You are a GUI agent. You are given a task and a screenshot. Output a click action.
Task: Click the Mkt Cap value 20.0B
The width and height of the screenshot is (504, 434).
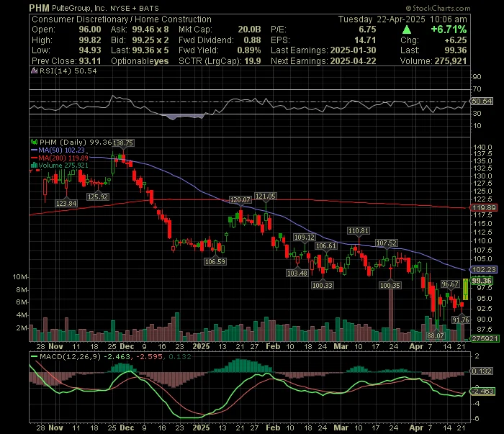(x=249, y=30)
